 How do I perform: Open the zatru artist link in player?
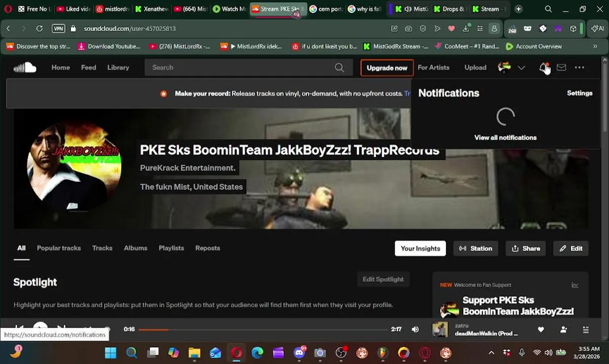(462, 326)
